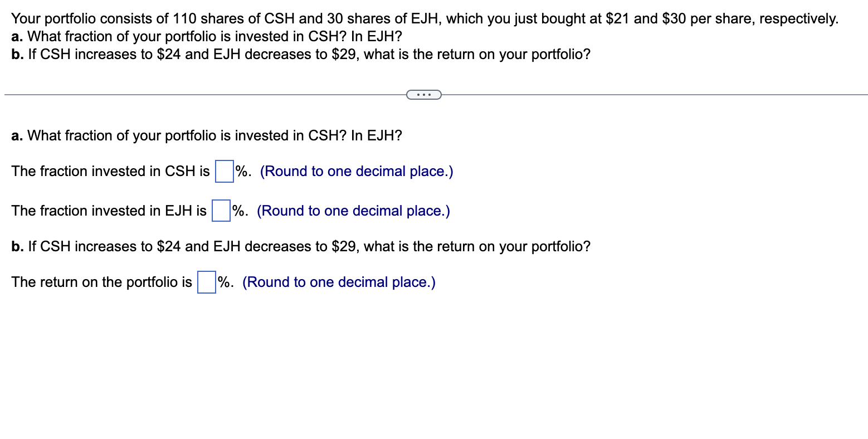Click the percent sign after the CSH box
Image resolution: width=868 pixels, height=439 pixels.
[x=241, y=171]
